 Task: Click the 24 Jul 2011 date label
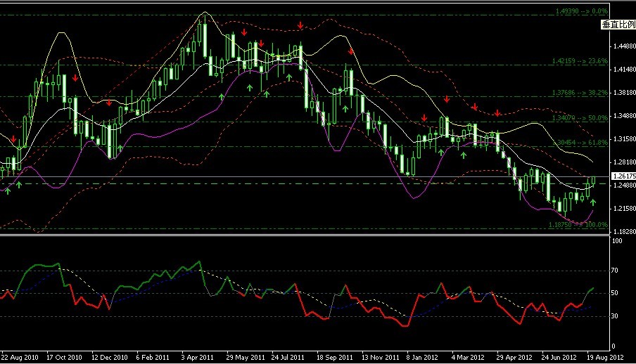[288, 358]
